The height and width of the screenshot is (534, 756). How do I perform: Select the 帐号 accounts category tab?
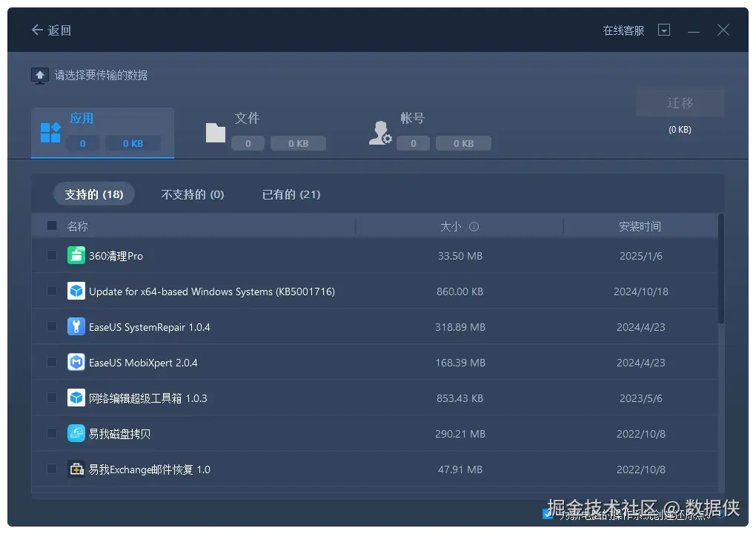[431, 133]
